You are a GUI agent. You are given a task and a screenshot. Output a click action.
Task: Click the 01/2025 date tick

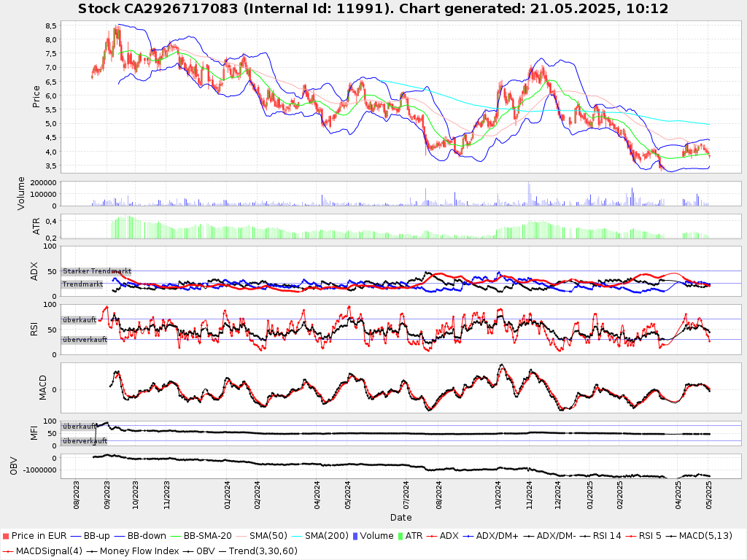point(589,495)
